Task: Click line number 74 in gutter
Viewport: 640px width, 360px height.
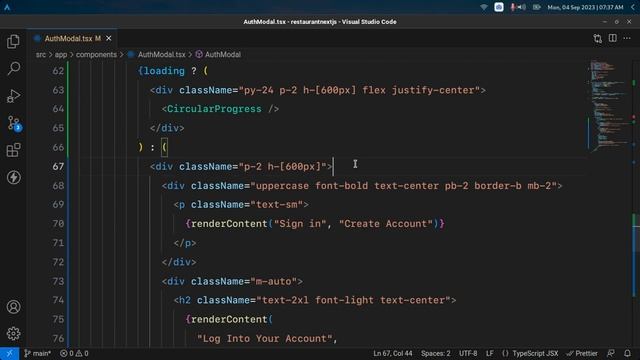Action: (58, 300)
